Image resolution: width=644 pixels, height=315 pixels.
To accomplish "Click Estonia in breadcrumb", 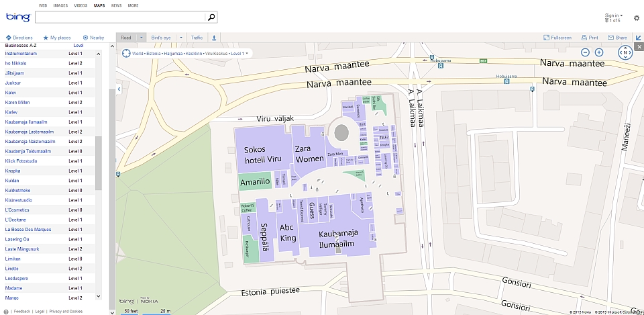I will 152,54.
